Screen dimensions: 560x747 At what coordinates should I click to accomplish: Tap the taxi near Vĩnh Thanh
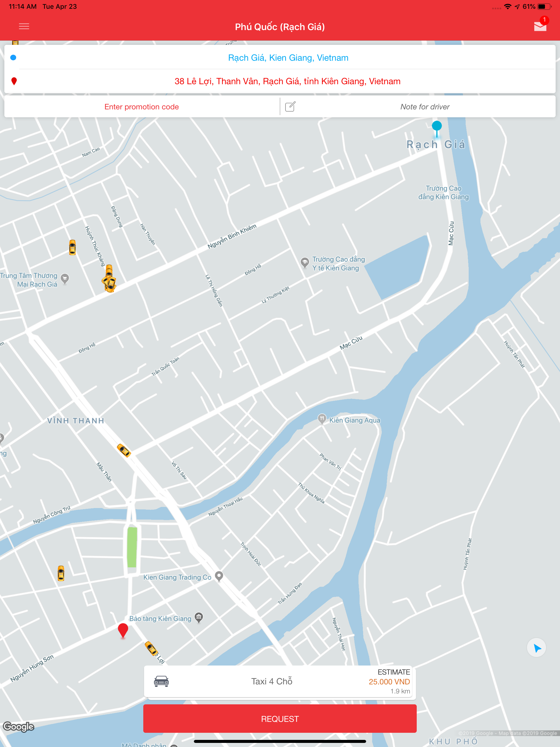124,450
